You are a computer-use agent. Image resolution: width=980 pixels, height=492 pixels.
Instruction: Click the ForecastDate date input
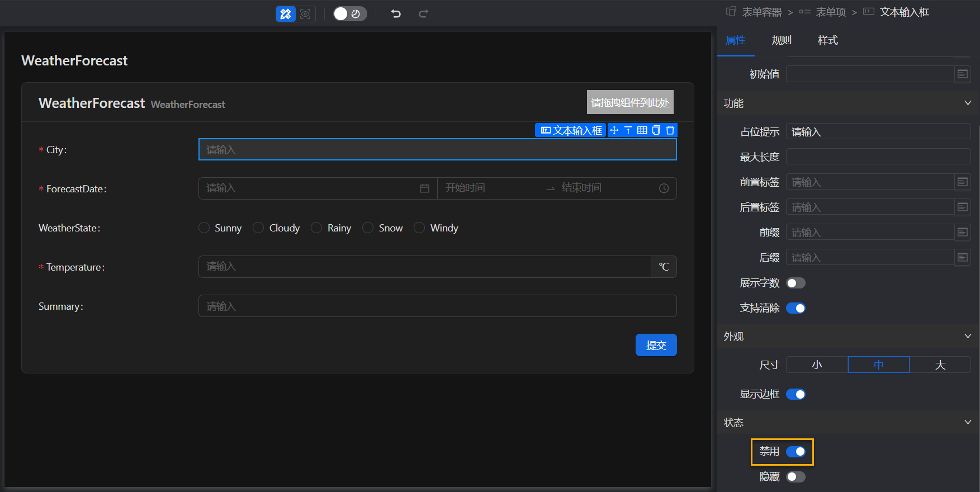[x=318, y=188]
